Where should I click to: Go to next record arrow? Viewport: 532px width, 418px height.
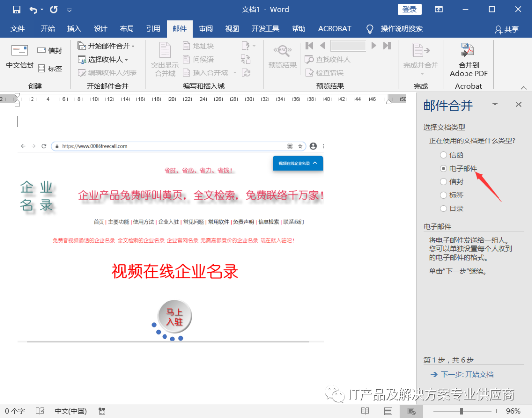click(x=374, y=45)
